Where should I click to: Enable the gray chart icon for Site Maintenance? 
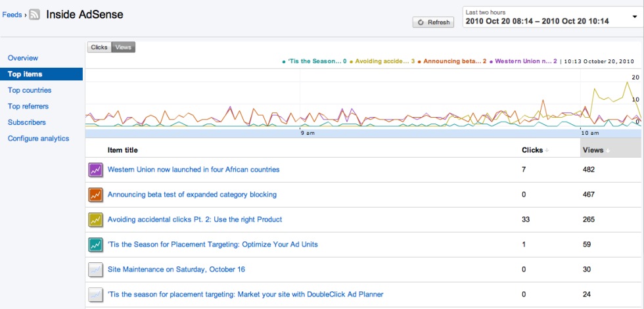pyautogui.click(x=96, y=270)
